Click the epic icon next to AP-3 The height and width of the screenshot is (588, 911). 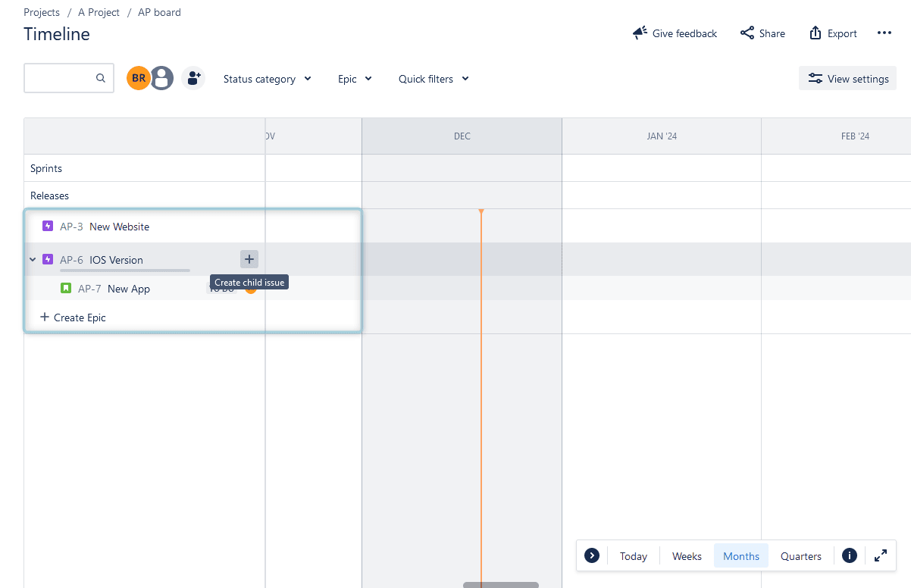click(47, 226)
